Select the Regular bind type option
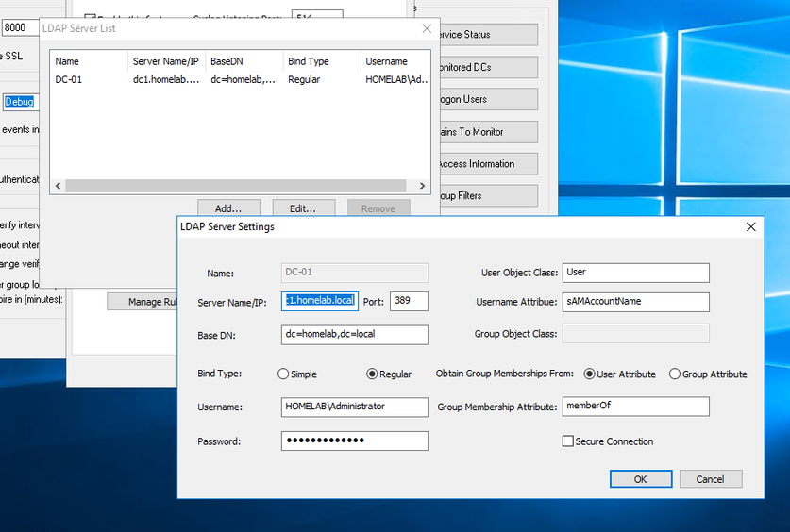 click(372, 374)
